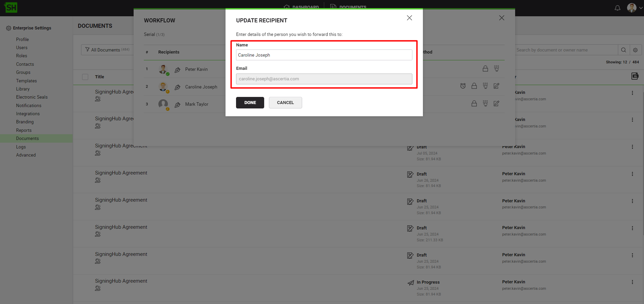This screenshot has height=304, width=644.
Task: Open the document list settings gear
Action: (x=636, y=50)
